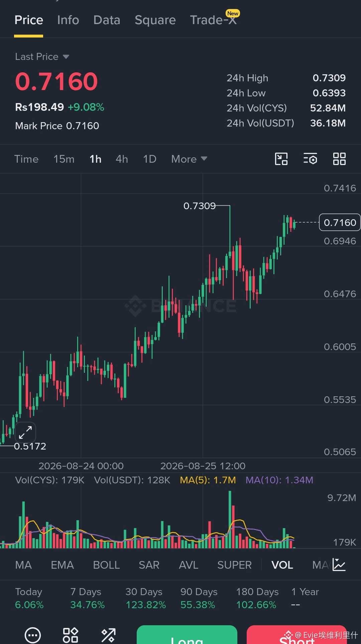Tap the +9.08% change value
Screen dimensions: 361x644
coord(86,107)
